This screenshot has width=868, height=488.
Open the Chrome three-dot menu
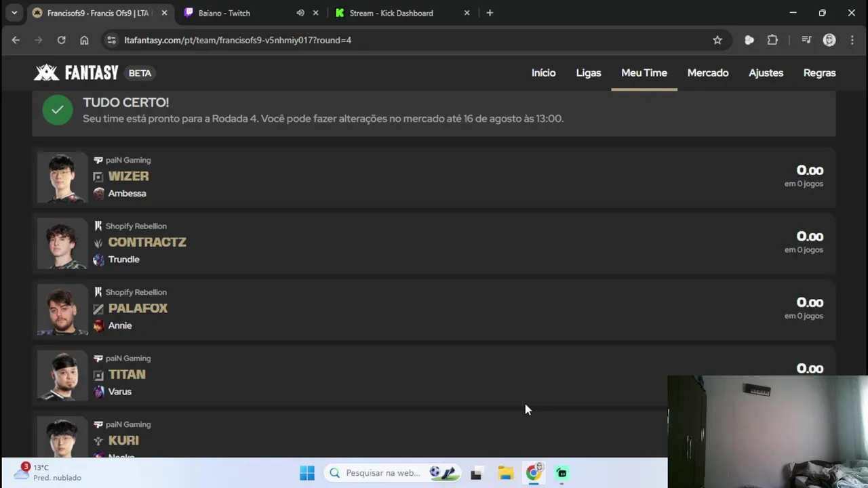pos(852,40)
